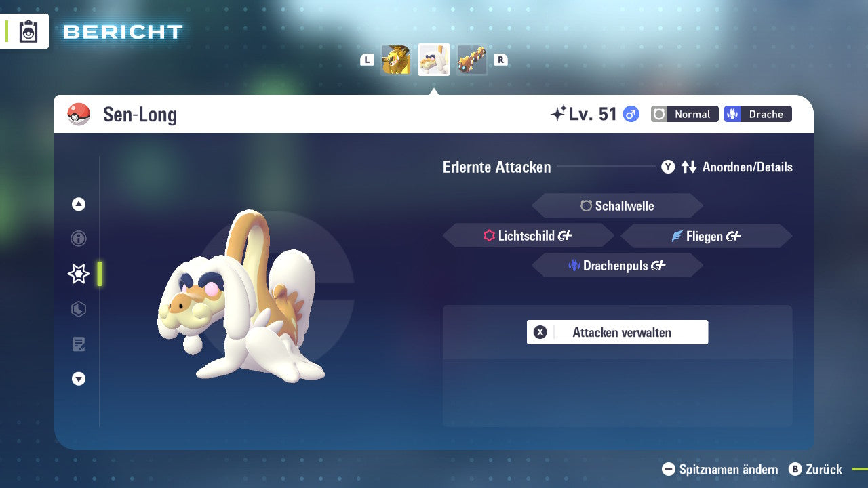This screenshot has height=488, width=868.
Task: Click the down arrow in sidebar
Action: [x=79, y=379]
